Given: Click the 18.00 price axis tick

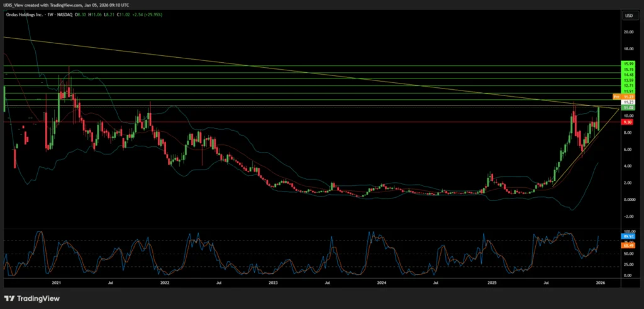Looking at the screenshot, I should pos(628,48).
